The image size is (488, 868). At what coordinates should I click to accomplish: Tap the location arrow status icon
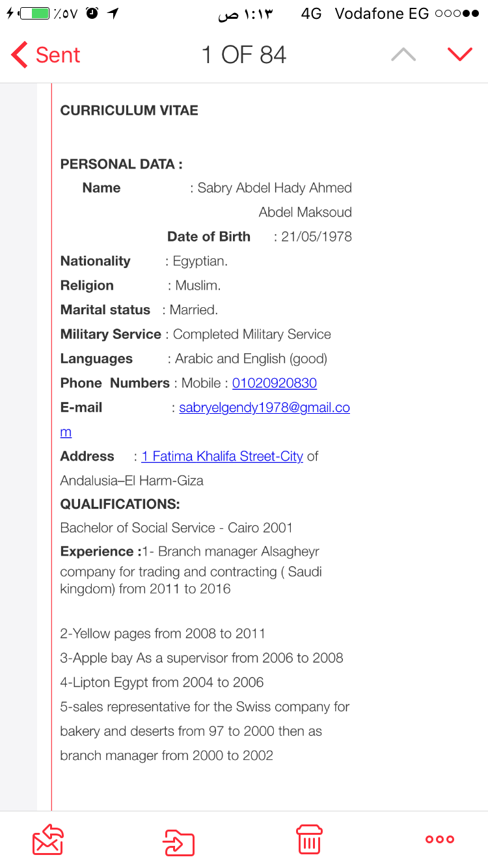(113, 14)
